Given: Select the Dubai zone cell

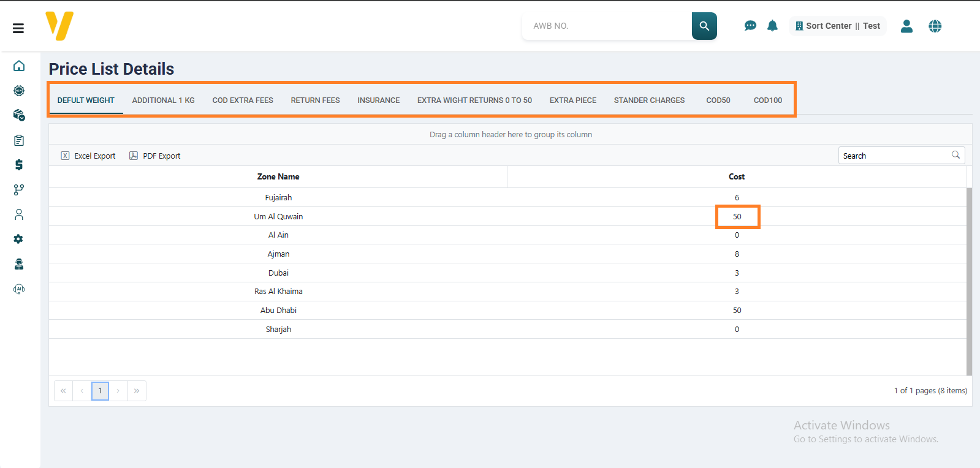Looking at the screenshot, I should coord(278,273).
